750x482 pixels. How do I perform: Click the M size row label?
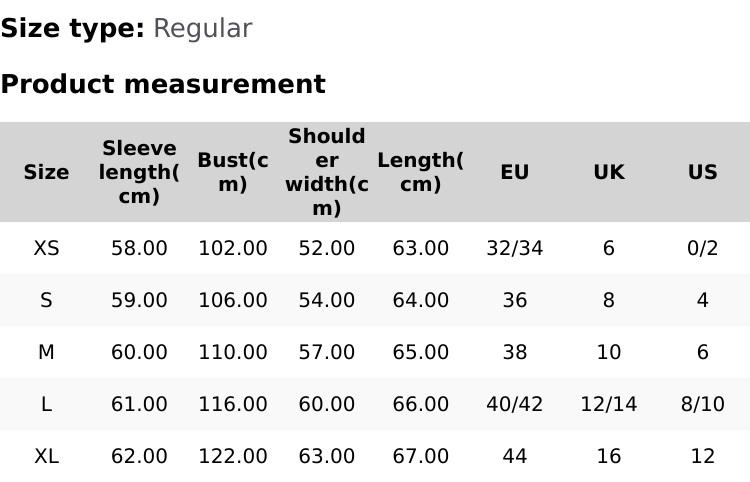46,352
